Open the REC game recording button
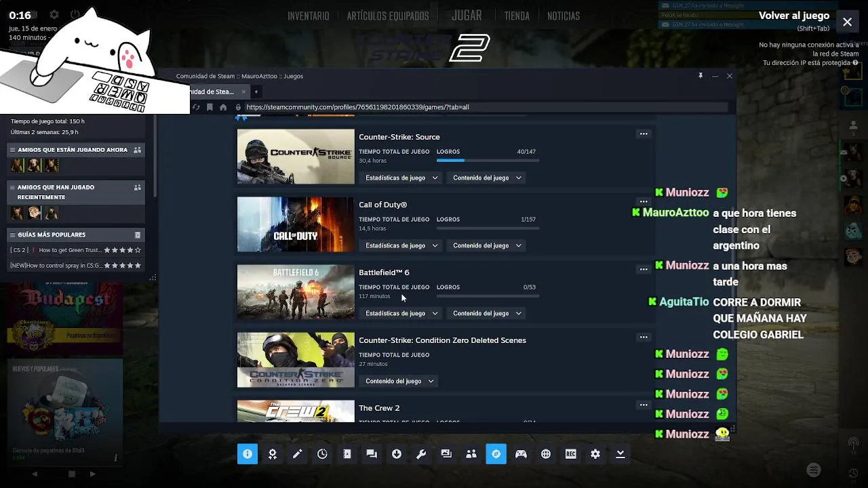Viewport: 868px width, 488px height. (571, 454)
